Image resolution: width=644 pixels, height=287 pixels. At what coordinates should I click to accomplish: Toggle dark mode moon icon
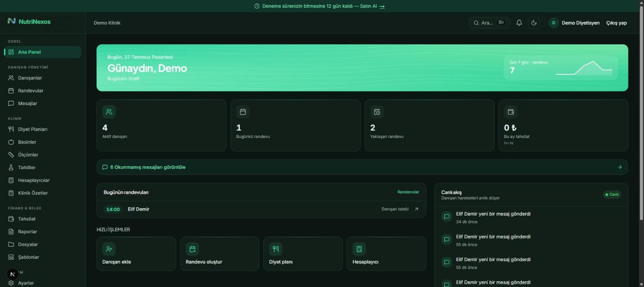(534, 23)
